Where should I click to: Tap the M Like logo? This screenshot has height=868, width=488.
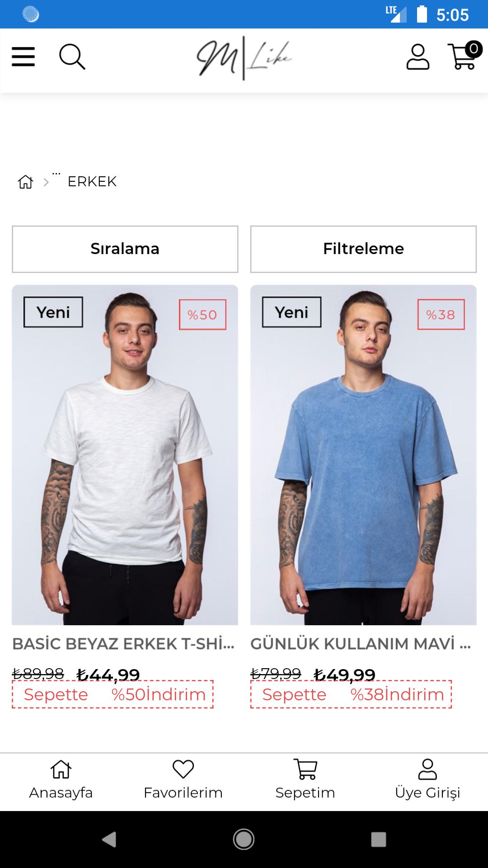[244, 59]
